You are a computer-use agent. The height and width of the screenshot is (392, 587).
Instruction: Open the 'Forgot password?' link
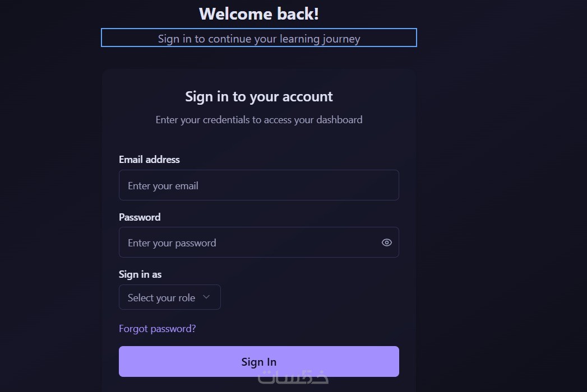pyautogui.click(x=158, y=329)
